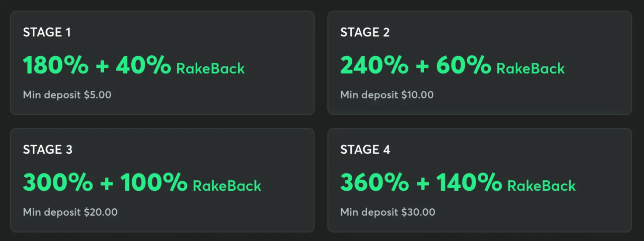The height and width of the screenshot is (241, 644).
Task: Click Min deposit $30.00 text
Action: [x=387, y=212]
